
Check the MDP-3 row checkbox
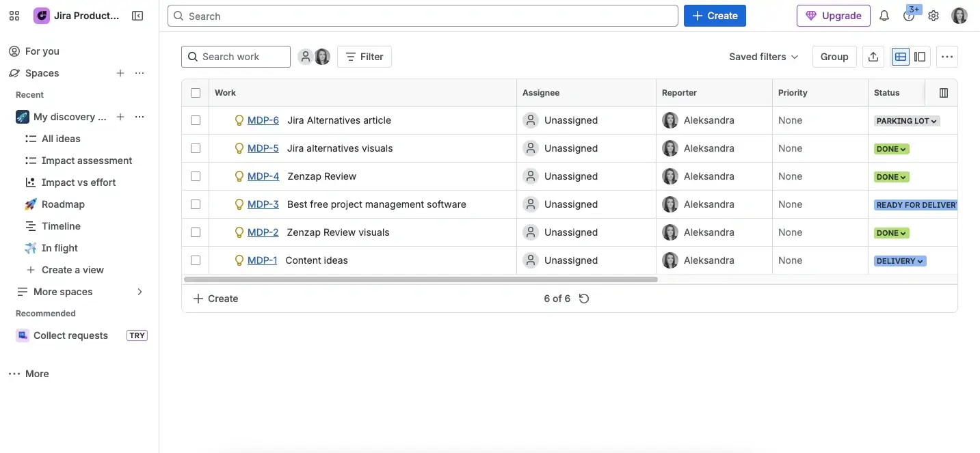196,204
